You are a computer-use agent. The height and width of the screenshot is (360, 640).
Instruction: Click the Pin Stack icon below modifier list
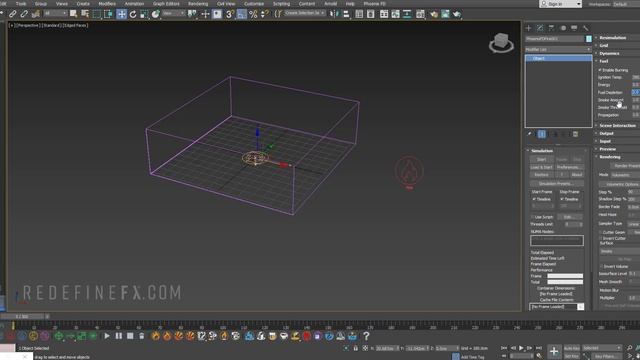[529, 134]
